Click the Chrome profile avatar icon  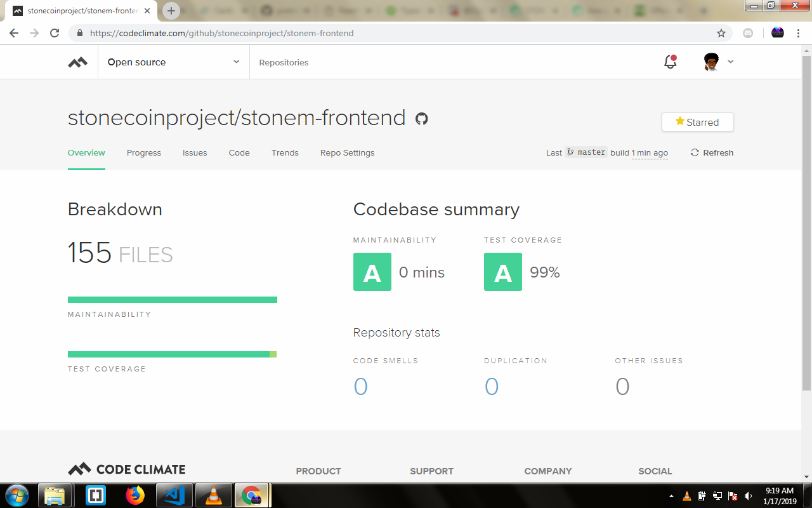coord(778,33)
